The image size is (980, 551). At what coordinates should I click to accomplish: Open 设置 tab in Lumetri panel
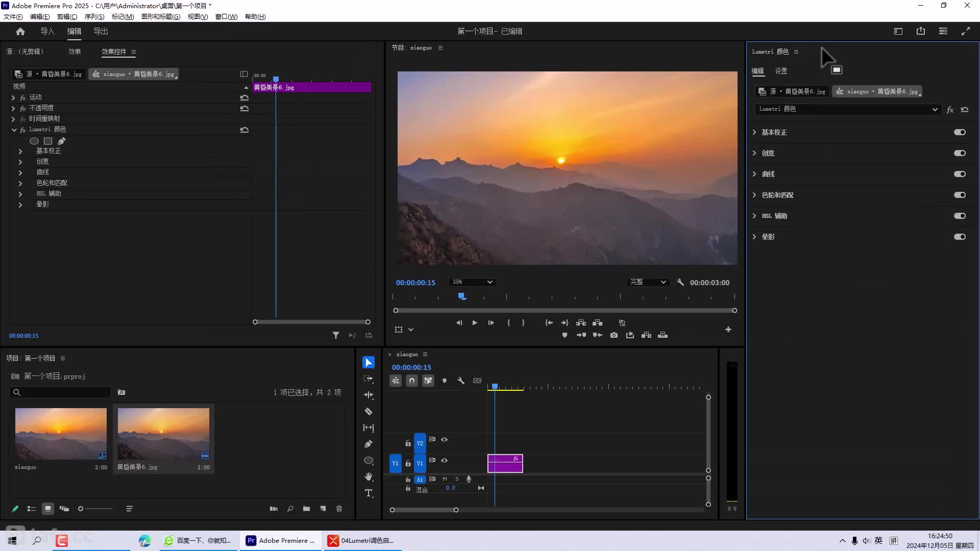[x=781, y=71]
